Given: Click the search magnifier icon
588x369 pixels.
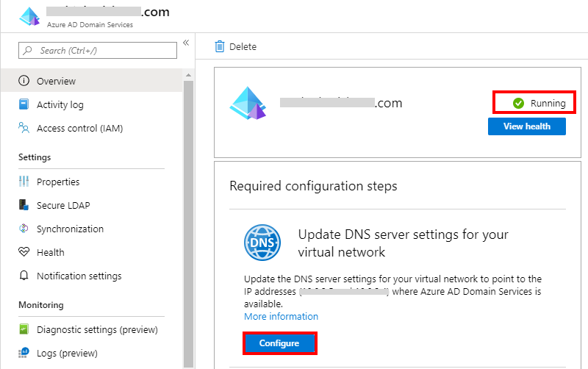Looking at the screenshot, I should (x=27, y=50).
